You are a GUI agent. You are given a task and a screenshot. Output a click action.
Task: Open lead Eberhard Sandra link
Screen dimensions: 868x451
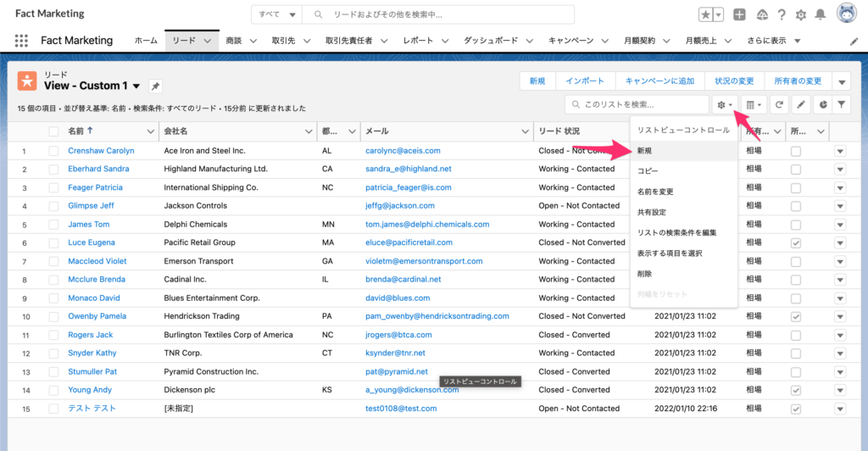click(x=98, y=169)
